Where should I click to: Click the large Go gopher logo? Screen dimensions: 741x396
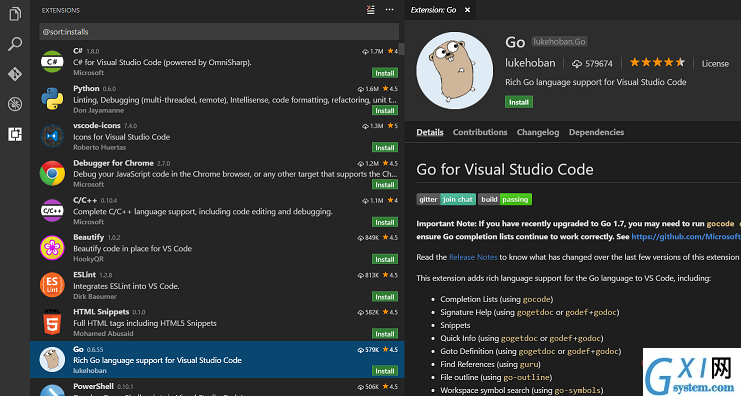pyautogui.click(x=454, y=70)
